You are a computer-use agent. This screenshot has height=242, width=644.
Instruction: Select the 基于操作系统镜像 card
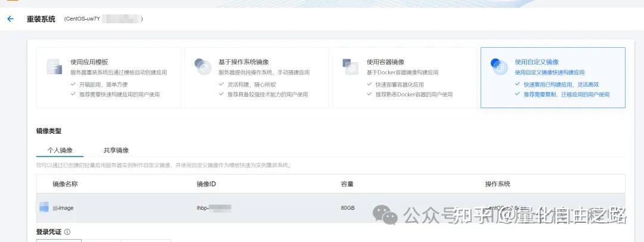click(256, 78)
